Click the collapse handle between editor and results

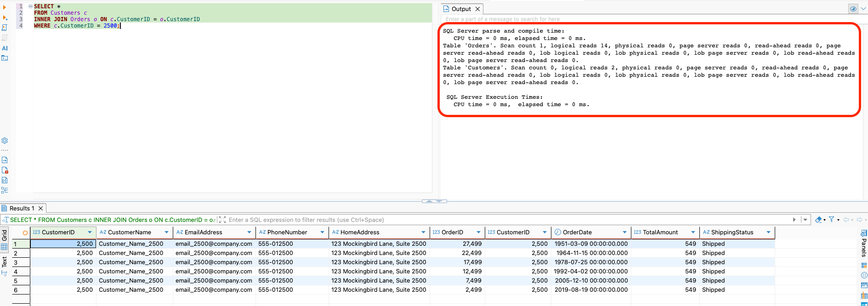[434, 201]
